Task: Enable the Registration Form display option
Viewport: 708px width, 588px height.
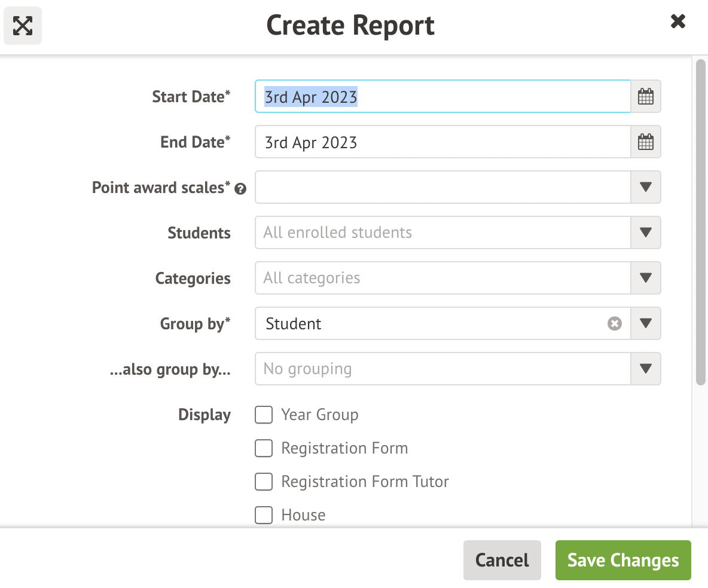Action: coord(264,448)
